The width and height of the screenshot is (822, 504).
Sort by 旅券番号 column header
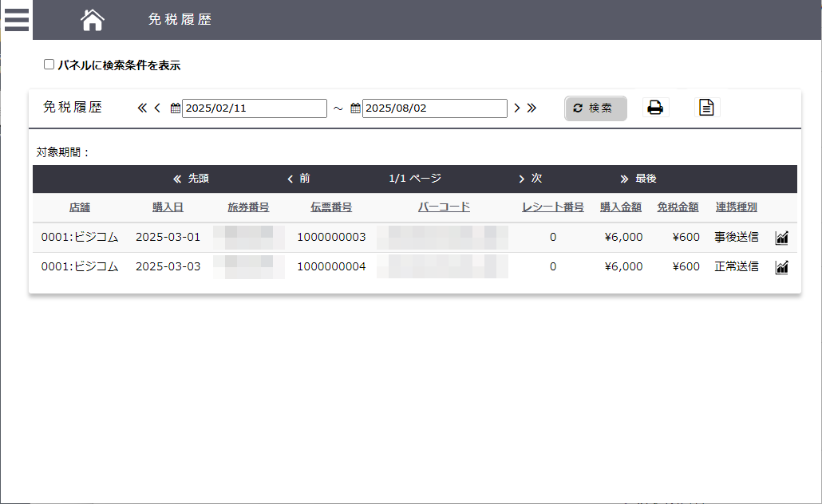click(x=248, y=207)
